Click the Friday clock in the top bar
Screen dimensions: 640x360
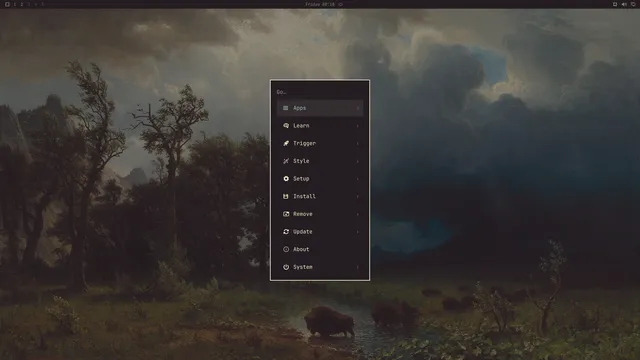pyautogui.click(x=320, y=4)
